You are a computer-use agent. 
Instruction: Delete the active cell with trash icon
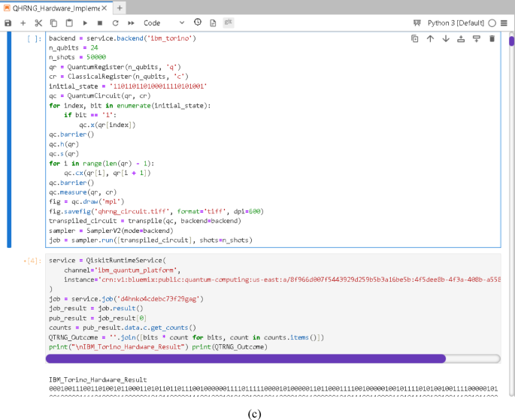(492, 38)
